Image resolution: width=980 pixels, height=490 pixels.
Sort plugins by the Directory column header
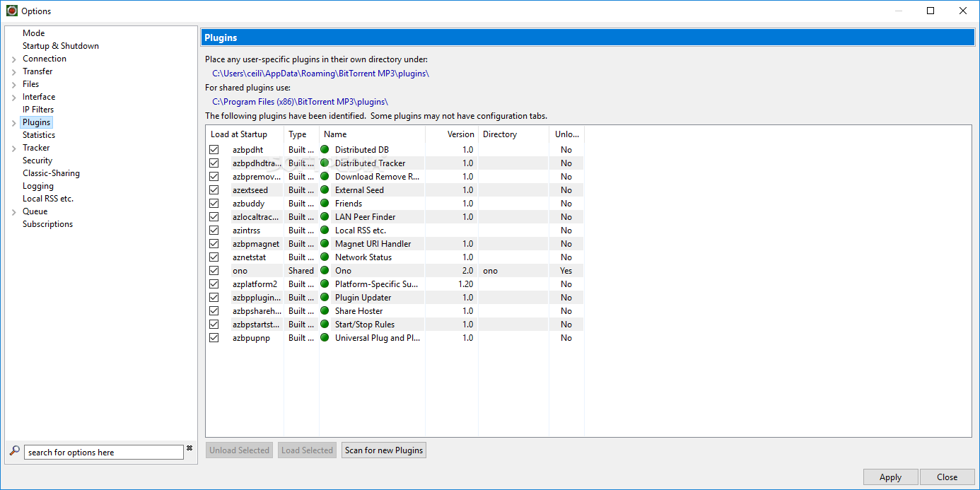(x=513, y=134)
